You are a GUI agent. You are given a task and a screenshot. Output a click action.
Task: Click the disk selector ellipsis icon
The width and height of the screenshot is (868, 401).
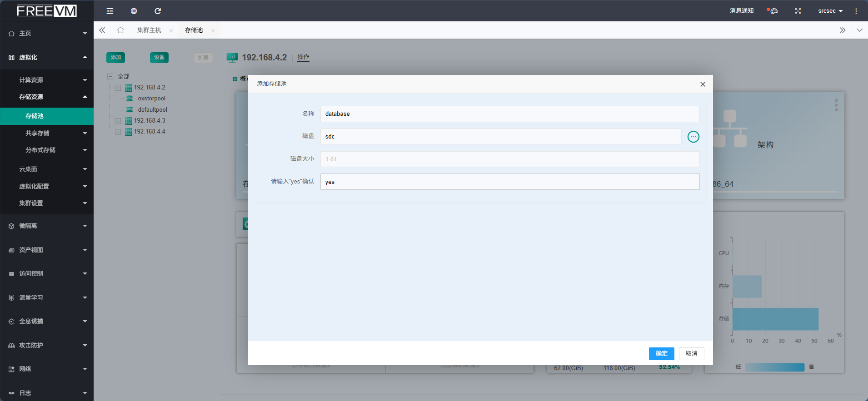pos(693,137)
